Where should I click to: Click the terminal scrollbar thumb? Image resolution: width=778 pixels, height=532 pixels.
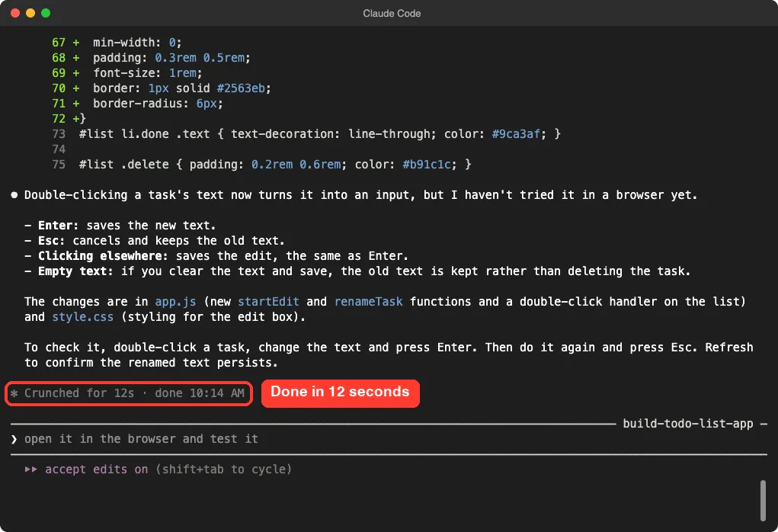pyautogui.click(x=763, y=500)
